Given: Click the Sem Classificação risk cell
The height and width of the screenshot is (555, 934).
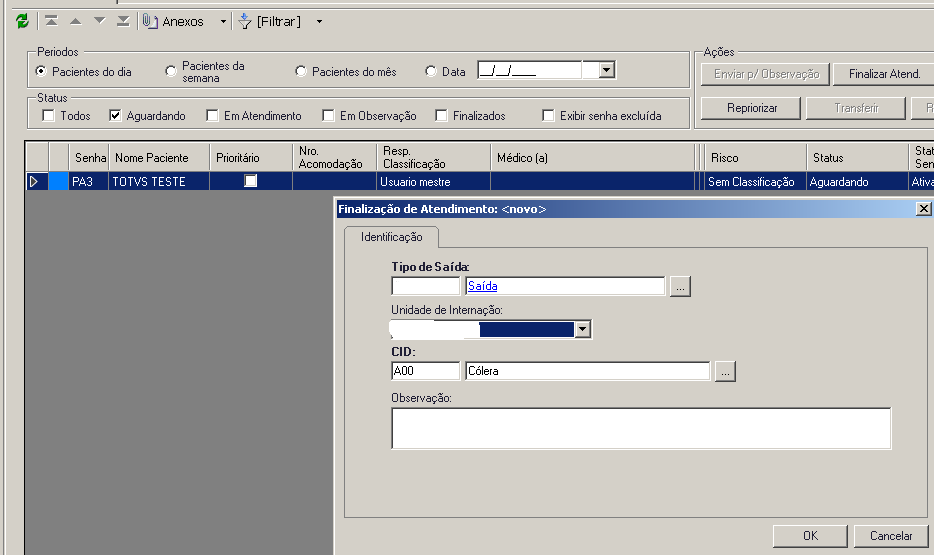Looking at the screenshot, I should (x=756, y=182).
